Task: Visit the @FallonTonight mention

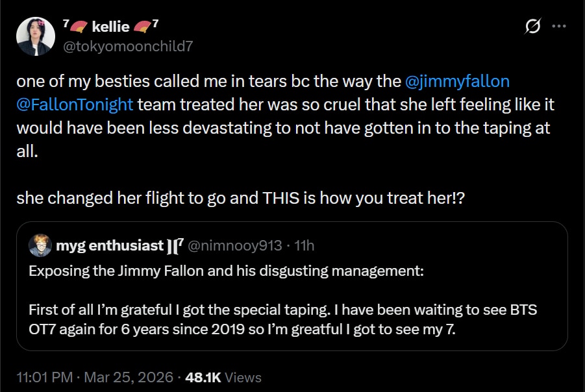Action: pyautogui.click(x=75, y=104)
